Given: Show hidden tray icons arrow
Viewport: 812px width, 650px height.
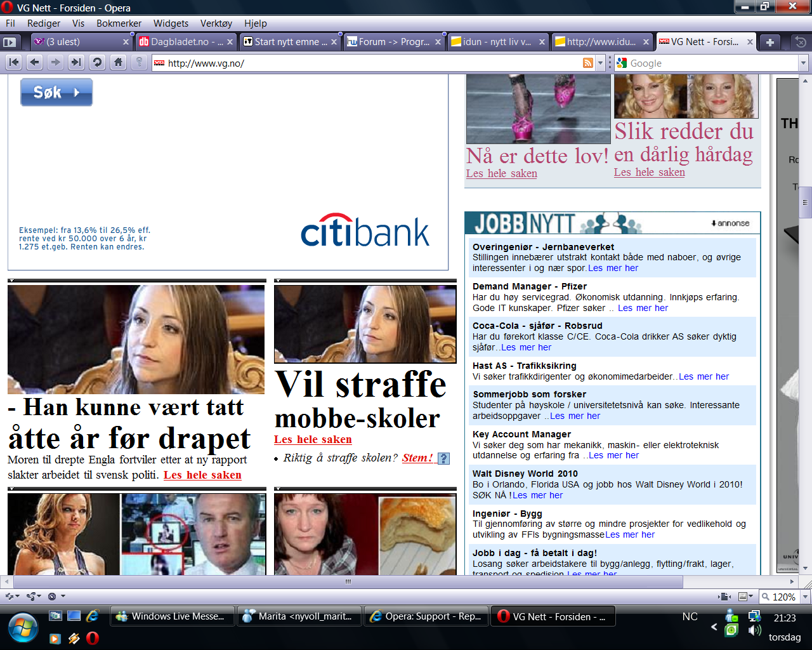Looking at the screenshot, I should (x=714, y=627).
